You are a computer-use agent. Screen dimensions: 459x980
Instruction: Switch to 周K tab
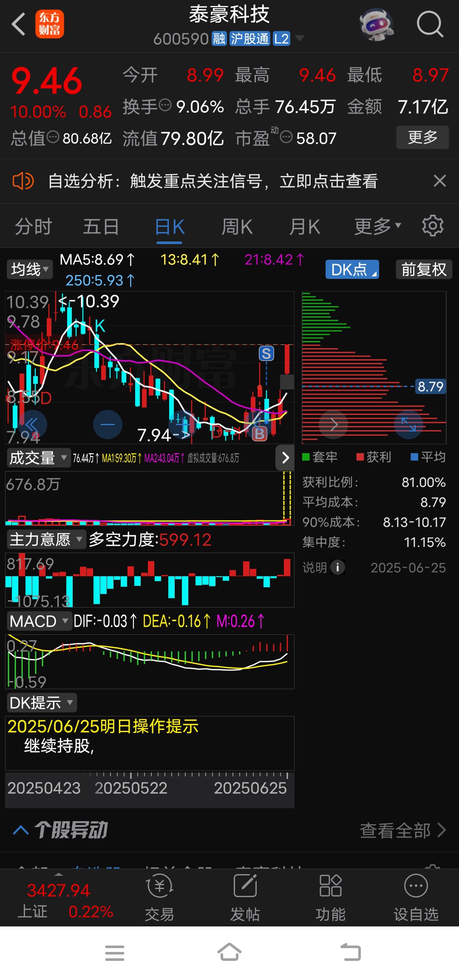click(237, 226)
